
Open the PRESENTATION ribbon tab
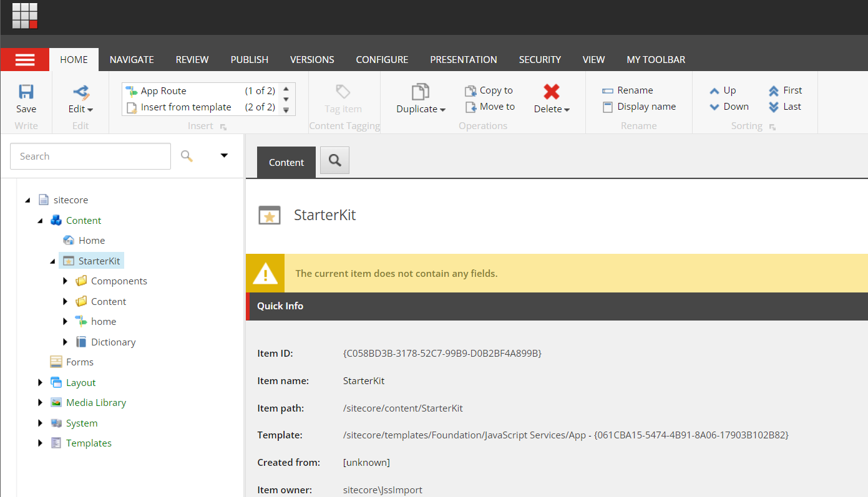(464, 60)
